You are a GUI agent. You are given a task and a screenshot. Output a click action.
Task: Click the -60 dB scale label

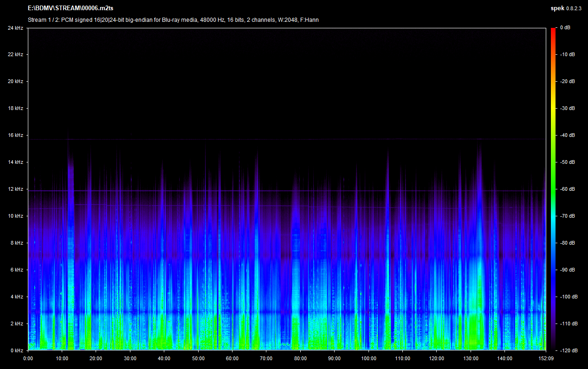tap(567, 189)
